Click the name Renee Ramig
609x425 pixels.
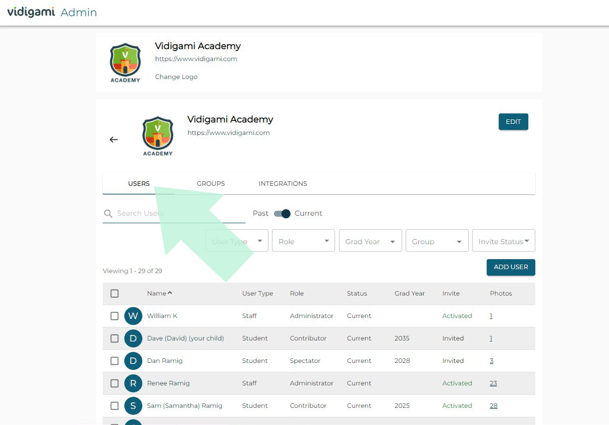(168, 383)
